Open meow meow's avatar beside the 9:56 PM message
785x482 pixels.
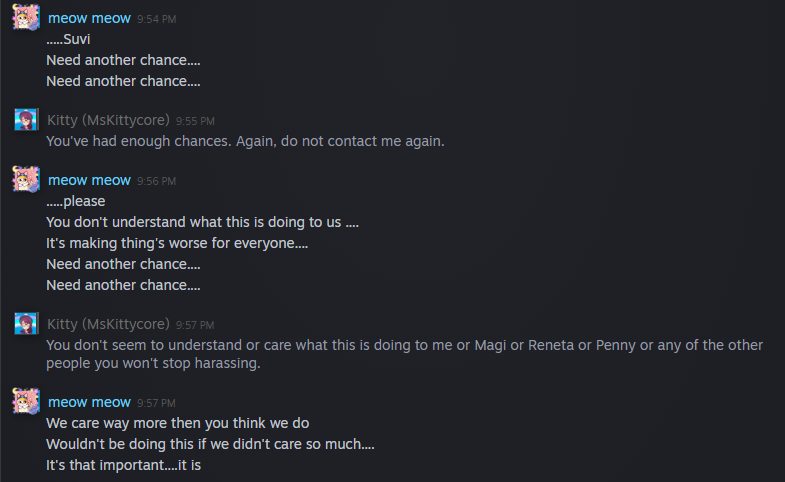(x=26, y=180)
